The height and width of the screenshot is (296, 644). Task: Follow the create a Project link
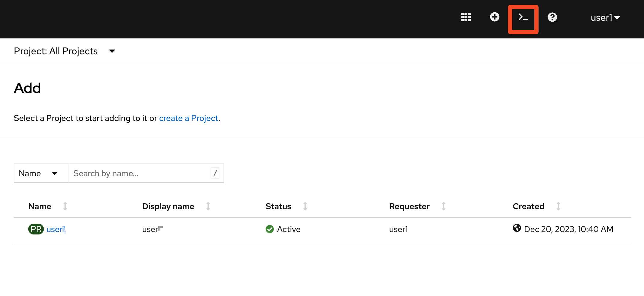[188, 118]
